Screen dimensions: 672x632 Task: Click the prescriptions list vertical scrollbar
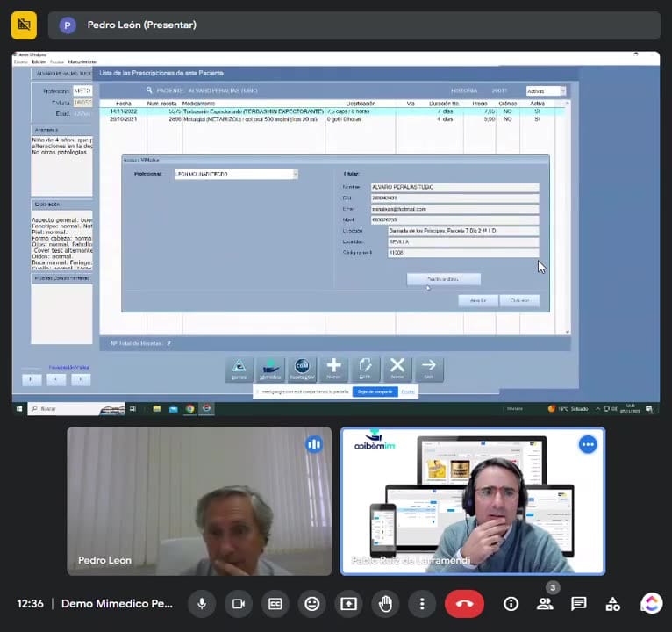(x=568, y=218)
